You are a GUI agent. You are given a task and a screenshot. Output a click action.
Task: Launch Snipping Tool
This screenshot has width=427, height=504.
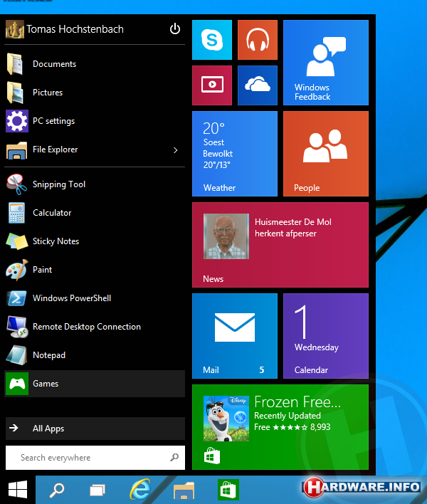click(95, 184)
